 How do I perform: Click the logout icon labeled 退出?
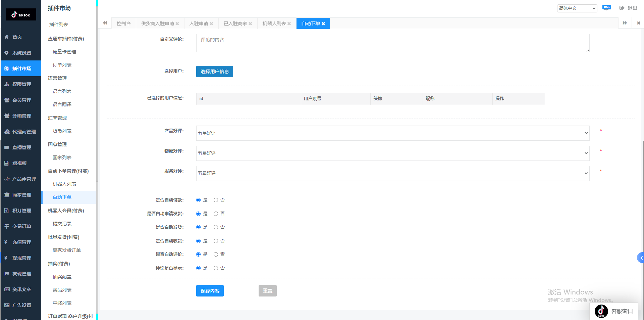[628, 8]
